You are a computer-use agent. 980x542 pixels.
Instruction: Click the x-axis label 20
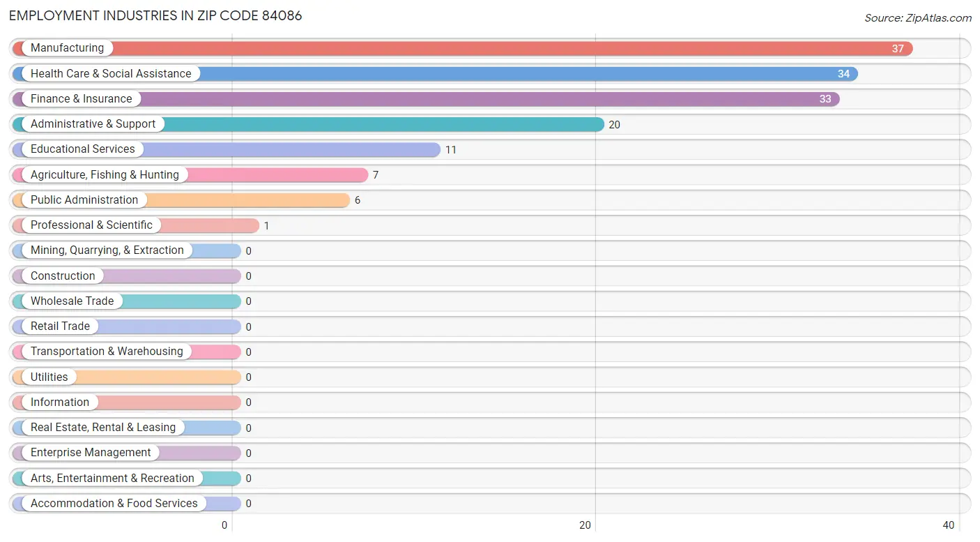coord(586,525)
